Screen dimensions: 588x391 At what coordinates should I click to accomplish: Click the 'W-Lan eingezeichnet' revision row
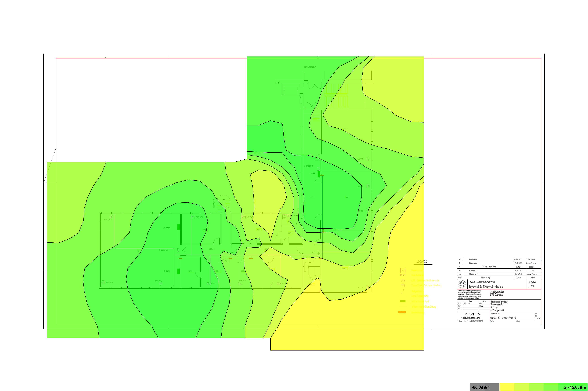point(489,267)
